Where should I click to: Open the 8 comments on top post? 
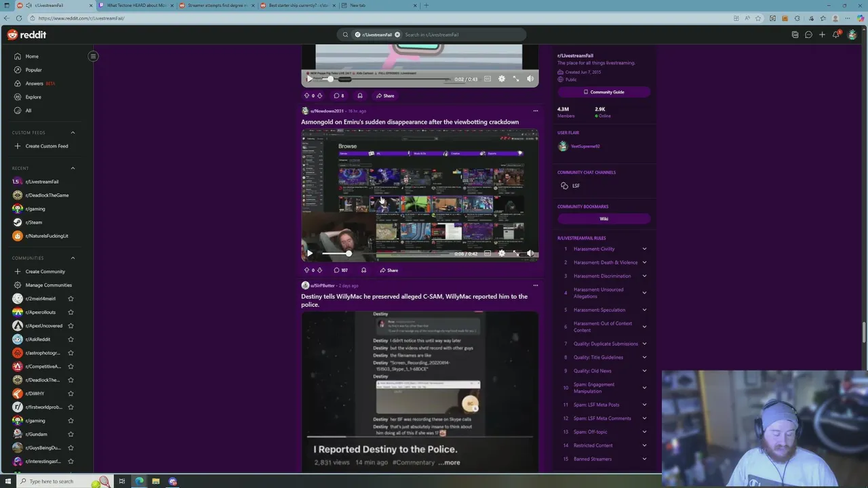[339, 96]
